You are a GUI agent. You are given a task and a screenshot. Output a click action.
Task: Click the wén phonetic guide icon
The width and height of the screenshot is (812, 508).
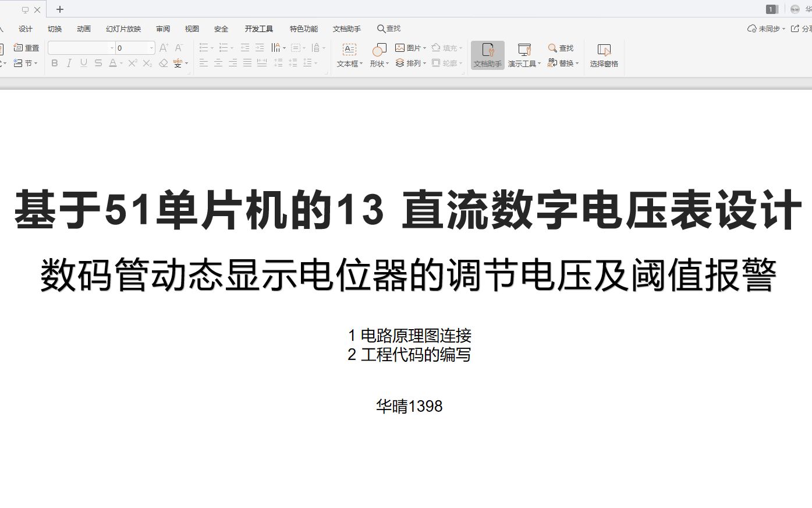point(178,63)
